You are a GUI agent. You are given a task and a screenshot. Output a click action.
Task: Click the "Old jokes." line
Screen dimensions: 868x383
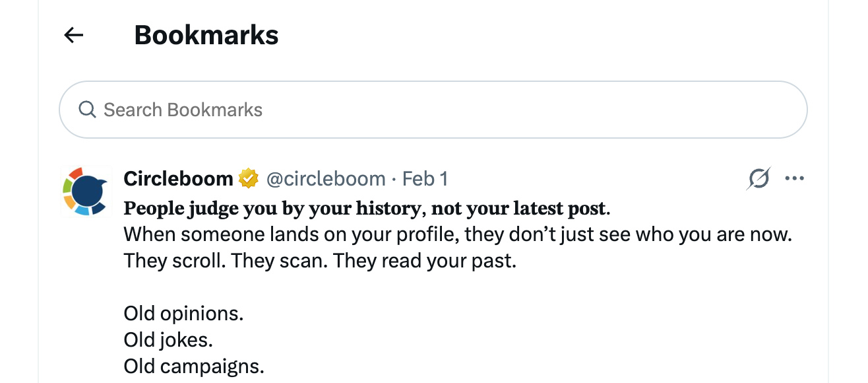click(168, 340)
